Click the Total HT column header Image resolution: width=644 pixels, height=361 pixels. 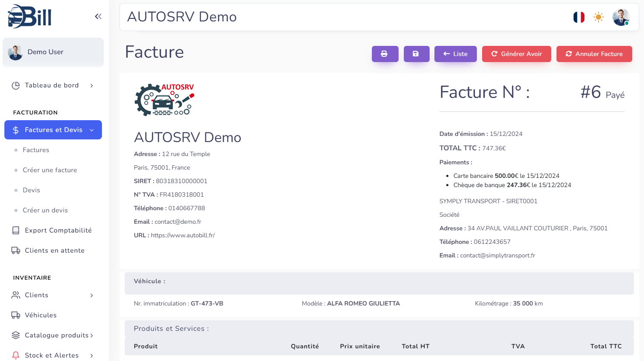tap(416, 346)
